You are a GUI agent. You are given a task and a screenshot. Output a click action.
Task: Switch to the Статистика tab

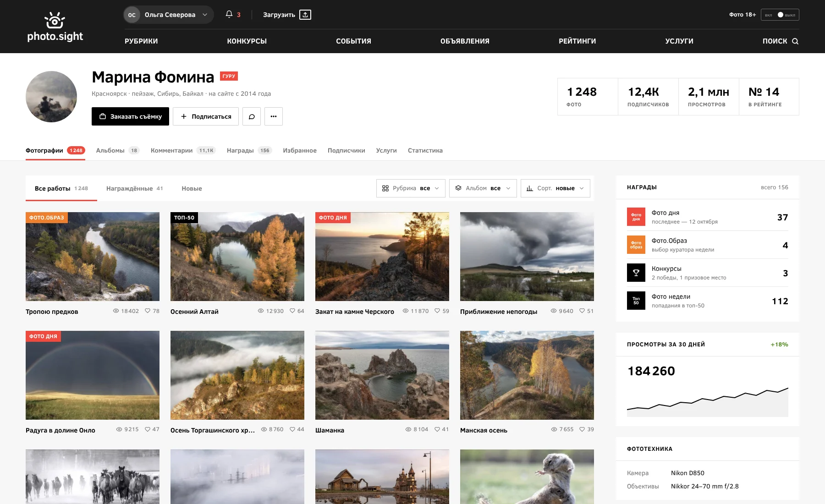pos(425,150)
